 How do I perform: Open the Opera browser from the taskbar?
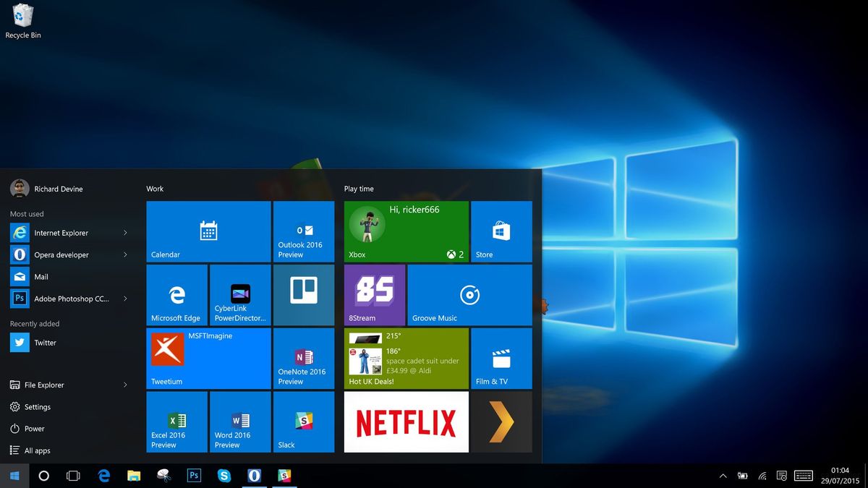[254, 476]
